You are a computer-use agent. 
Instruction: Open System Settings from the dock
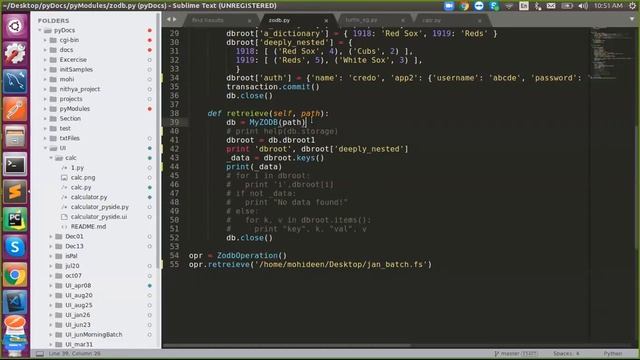pos(15,53)
